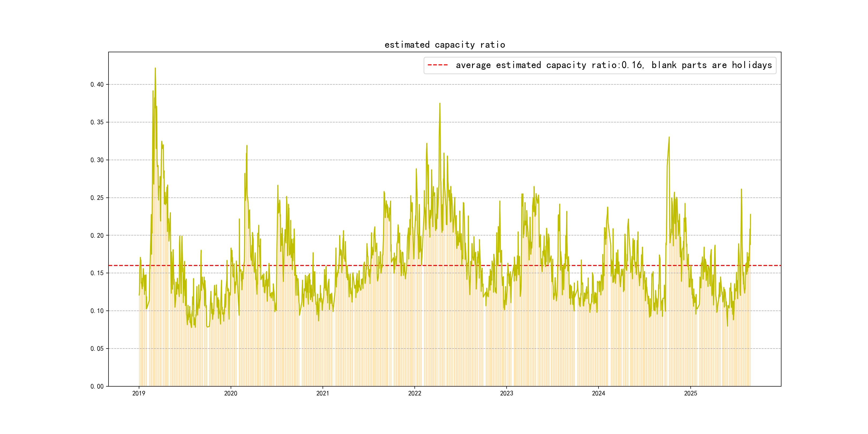The height and width of the screenshot is (434, 868).
Task: Click the 0.30 y-axis tick label
Action: coord(97,160)
